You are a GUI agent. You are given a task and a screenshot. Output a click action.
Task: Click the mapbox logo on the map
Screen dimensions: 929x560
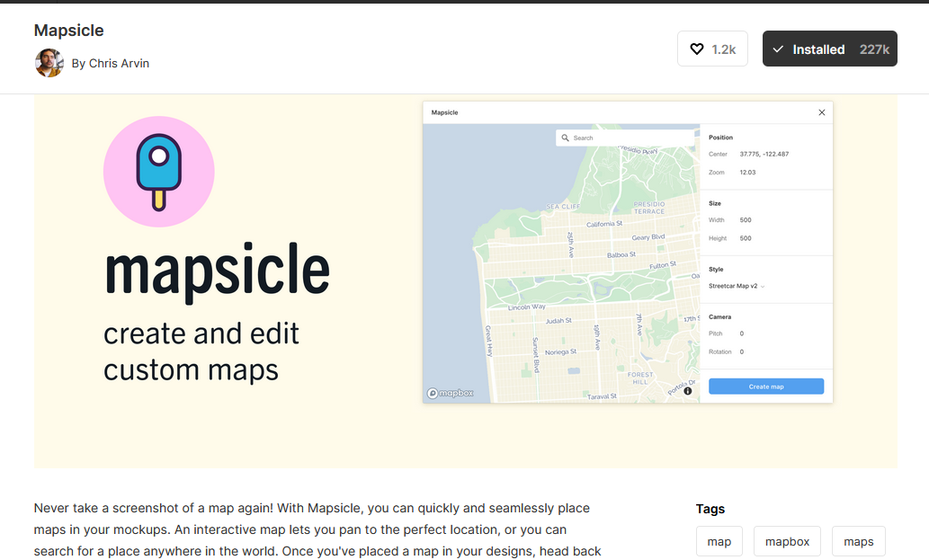click(x=451, y=393)
